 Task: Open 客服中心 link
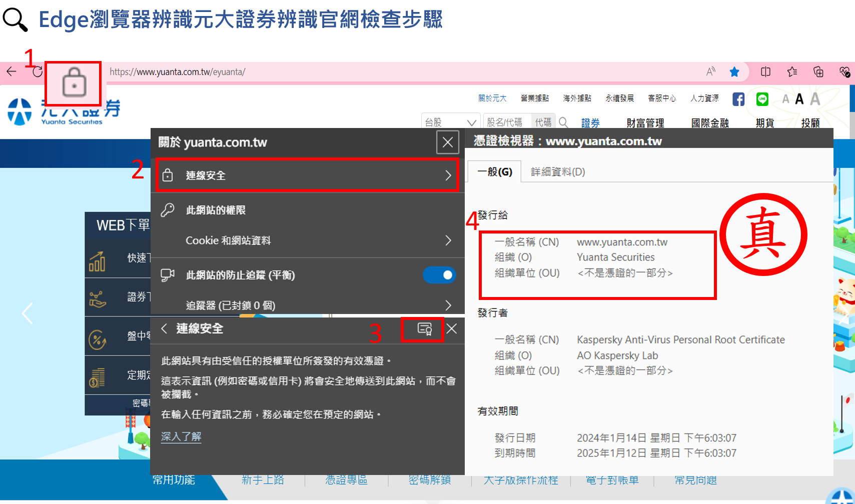click(x=661, y=98)
